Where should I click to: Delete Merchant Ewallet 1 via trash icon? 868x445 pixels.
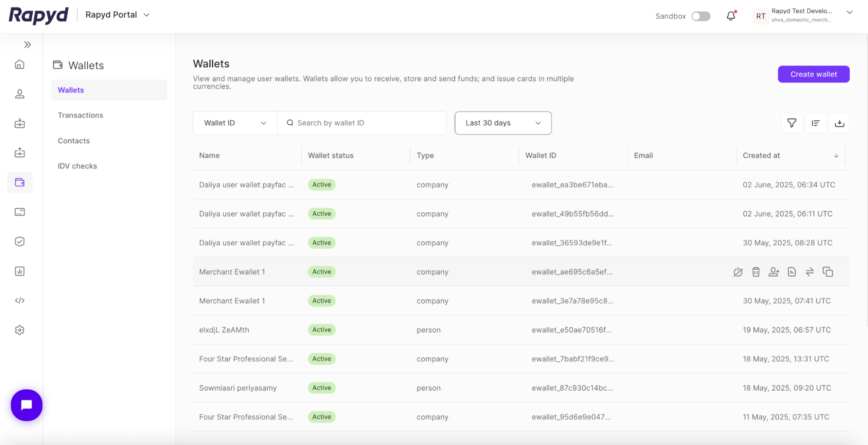coord(756,272)
